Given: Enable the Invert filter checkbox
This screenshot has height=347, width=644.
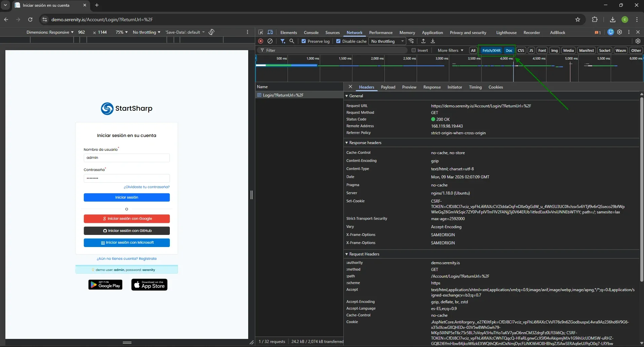Looking at the screenshot, I should (414, 50).
